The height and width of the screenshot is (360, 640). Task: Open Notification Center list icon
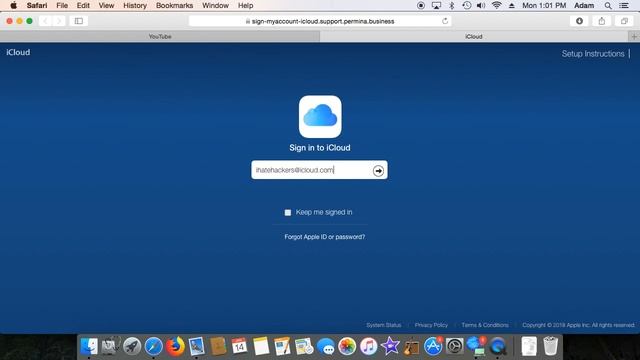[624, 5]
